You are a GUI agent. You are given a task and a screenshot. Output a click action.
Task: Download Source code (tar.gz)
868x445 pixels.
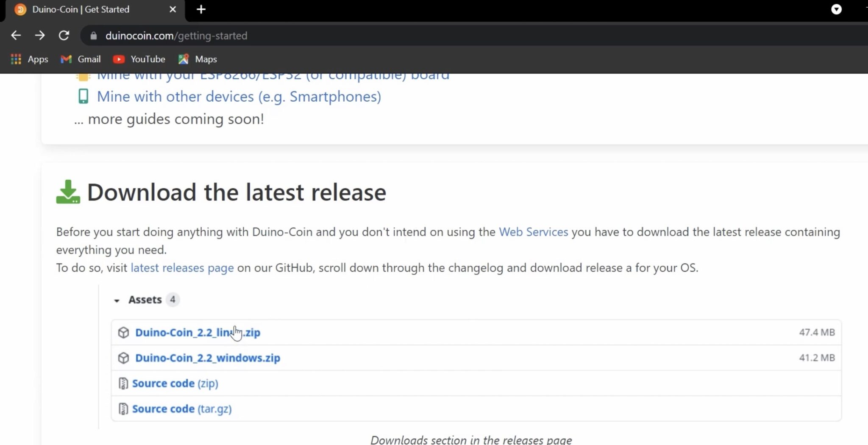(181, 409)
